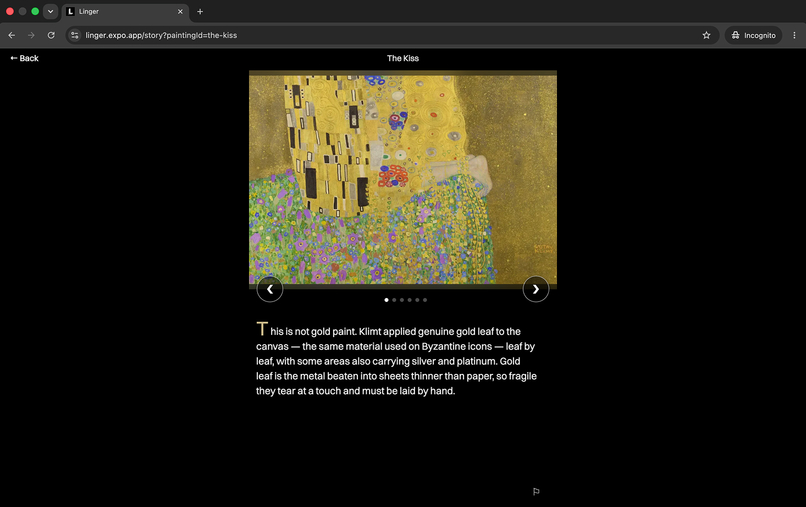Open the tab search dropdown
This screenshot has width=806, height=507.
tap(50, 11)
